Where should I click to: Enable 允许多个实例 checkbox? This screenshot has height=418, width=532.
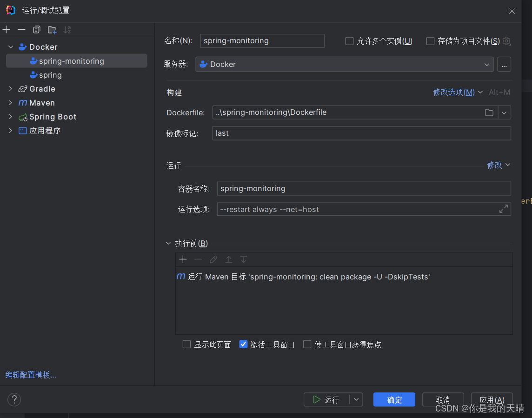tap(349, 41)
